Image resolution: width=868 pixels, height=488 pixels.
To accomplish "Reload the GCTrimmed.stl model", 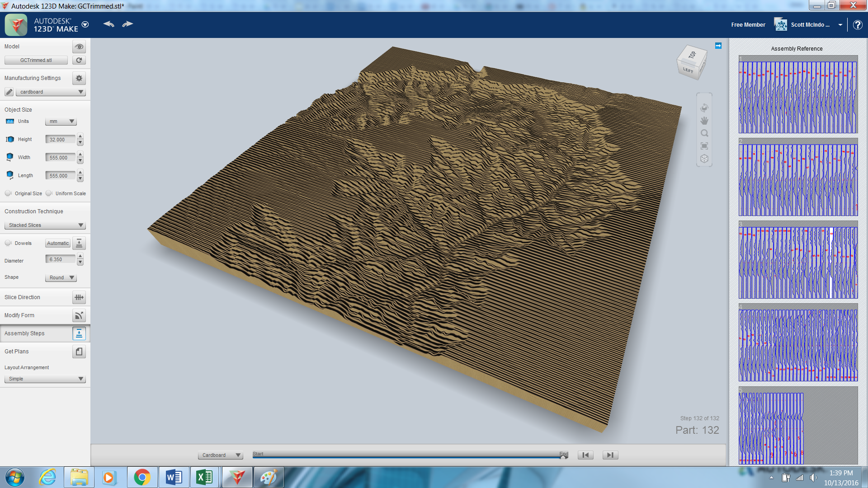I will point(79,60).
